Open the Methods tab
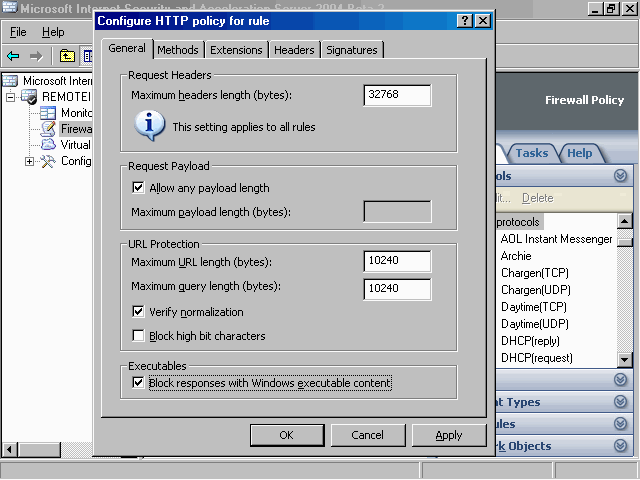 179,50
